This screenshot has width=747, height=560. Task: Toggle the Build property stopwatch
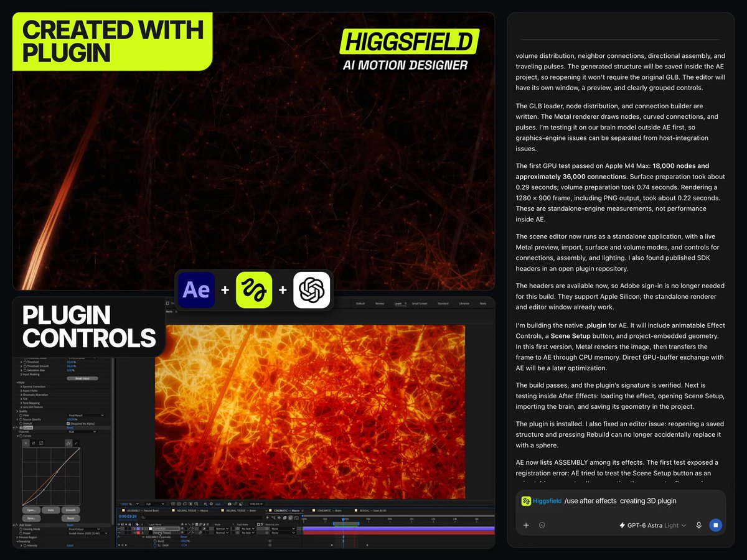[x=155, y=541]
